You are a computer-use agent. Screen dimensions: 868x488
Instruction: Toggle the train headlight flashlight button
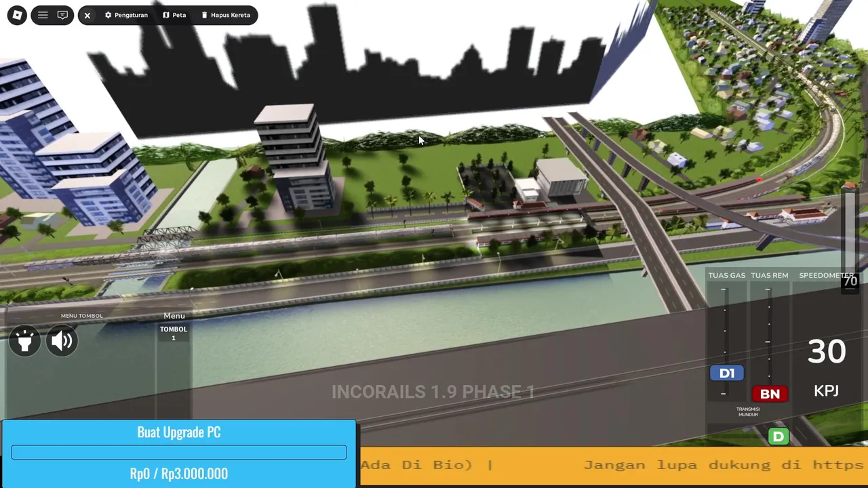pos(24,341)
